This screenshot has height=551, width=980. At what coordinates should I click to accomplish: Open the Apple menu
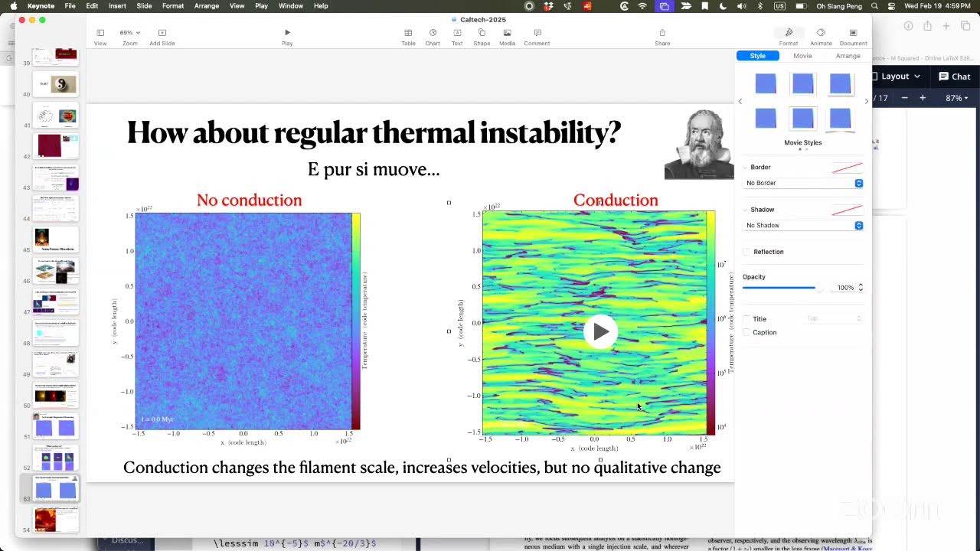click(x=13, y=6)
